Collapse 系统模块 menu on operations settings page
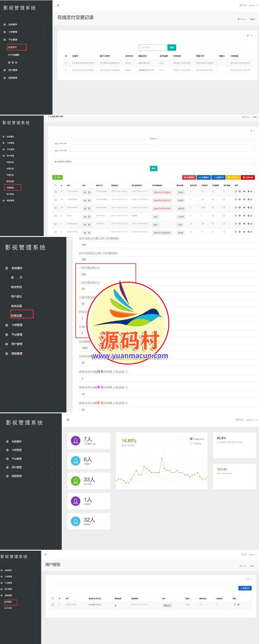This screenshot has width=259, height=644. tap(31, 268)
